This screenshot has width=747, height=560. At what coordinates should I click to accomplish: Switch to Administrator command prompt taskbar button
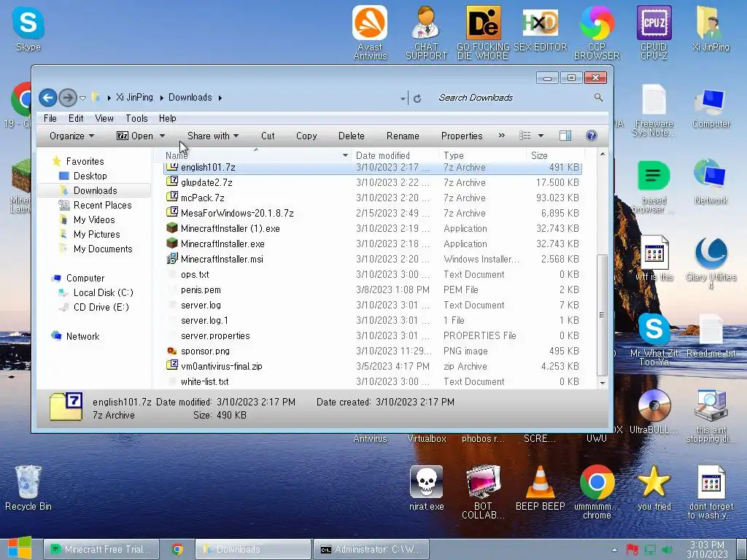point(371,549)
